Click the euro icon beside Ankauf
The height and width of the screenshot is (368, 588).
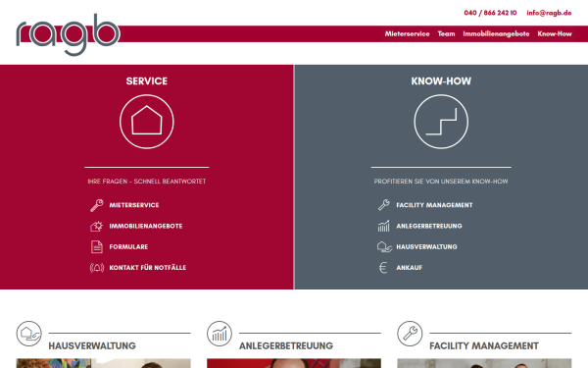click(x=383, y=268)
